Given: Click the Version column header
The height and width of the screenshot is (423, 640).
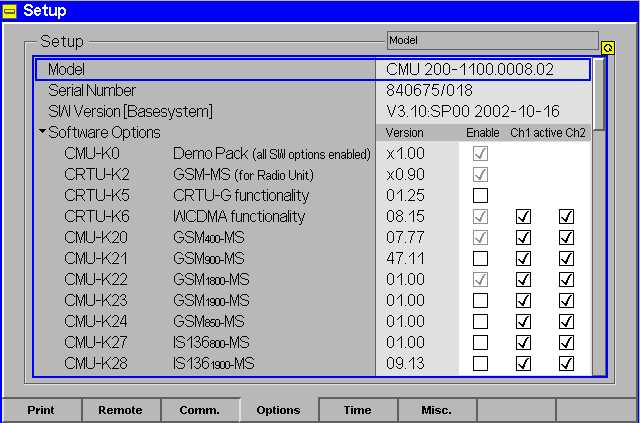Looking at the screenshot, I should pyautogui.click(x=404, y=133).
